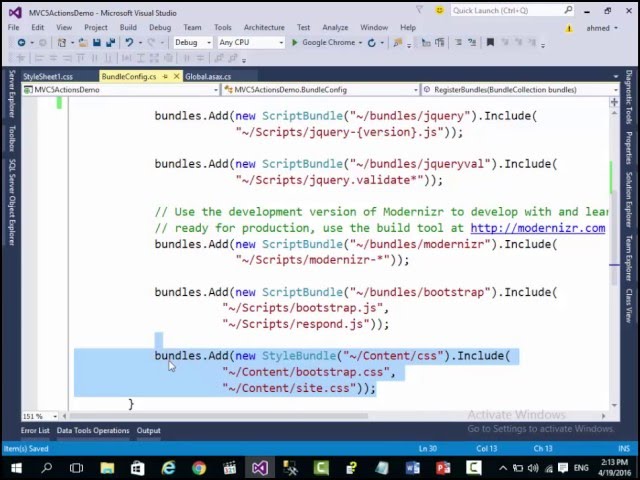Open Internet Explorer from the taskbar
Image resolution: width=640 pixels, height=480 pixels.
[168, 468]
